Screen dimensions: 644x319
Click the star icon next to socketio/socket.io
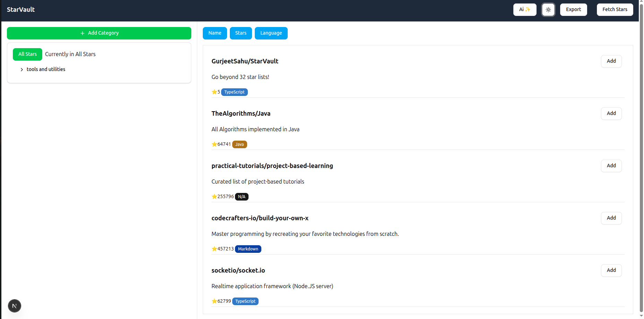tap(214, 301)
